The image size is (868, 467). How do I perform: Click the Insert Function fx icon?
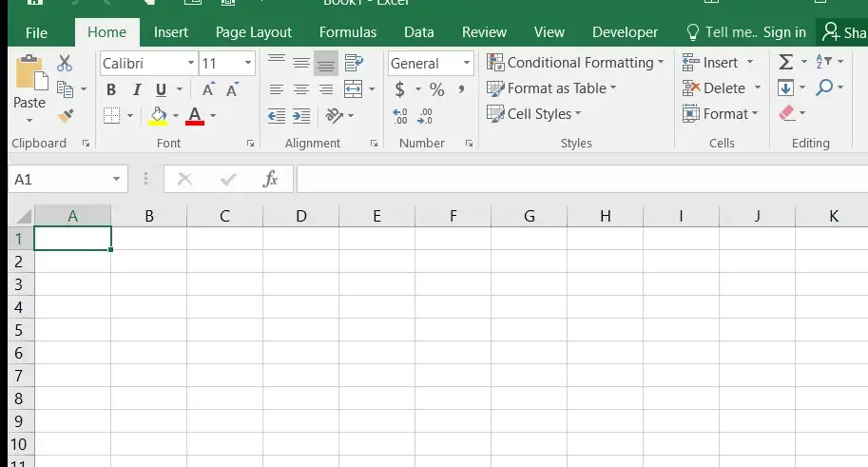270,179
